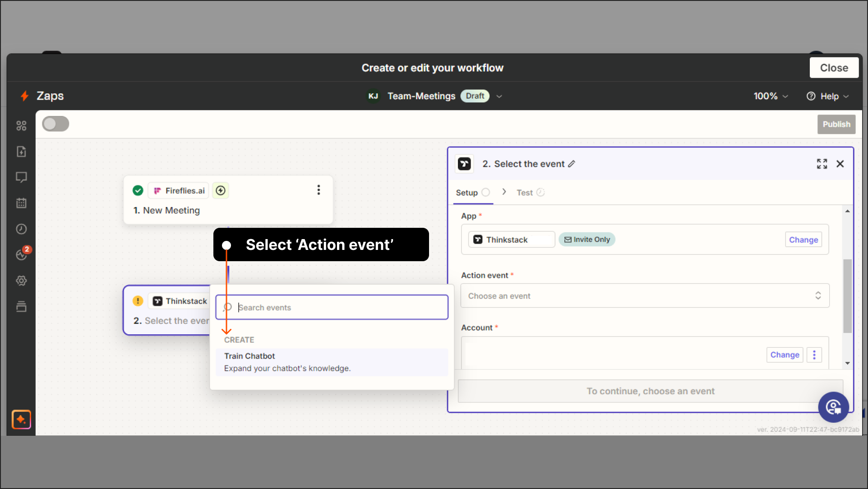Click the Invite Only badge

(587, 240)
